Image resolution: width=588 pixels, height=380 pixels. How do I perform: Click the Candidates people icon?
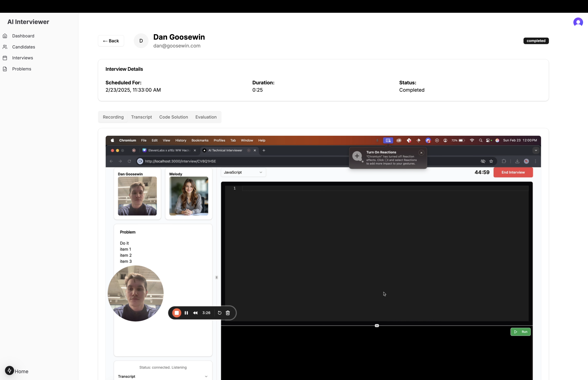pos(5,47)
